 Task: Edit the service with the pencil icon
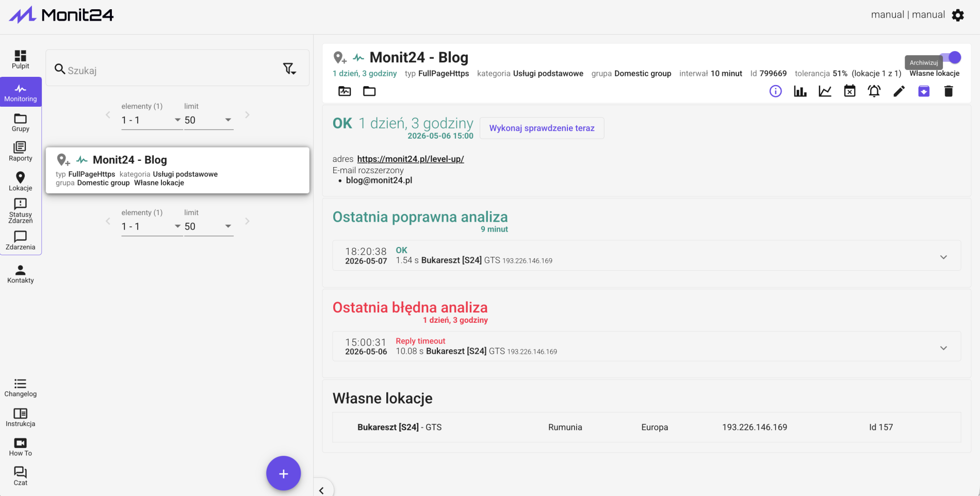click(x=899, y=91)
